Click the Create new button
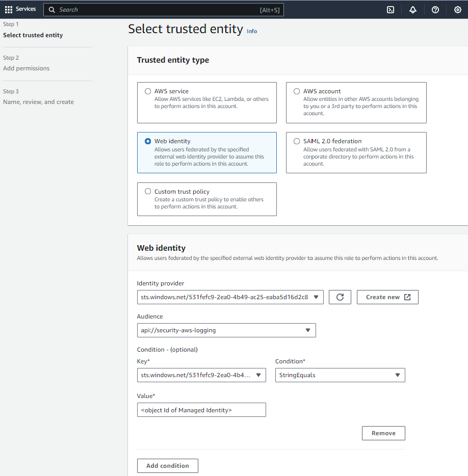This screenshot has height=476, width=468. [x=387, y=297]
